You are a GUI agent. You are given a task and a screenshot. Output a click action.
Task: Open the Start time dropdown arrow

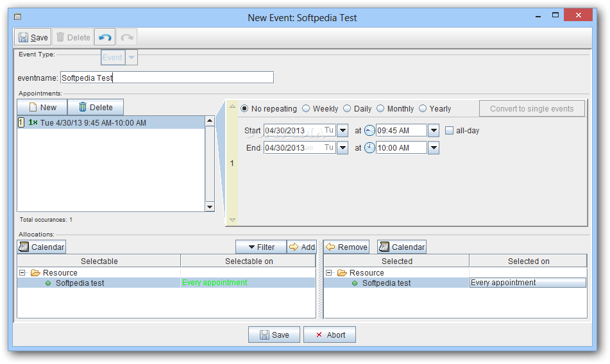coord(434,130)
